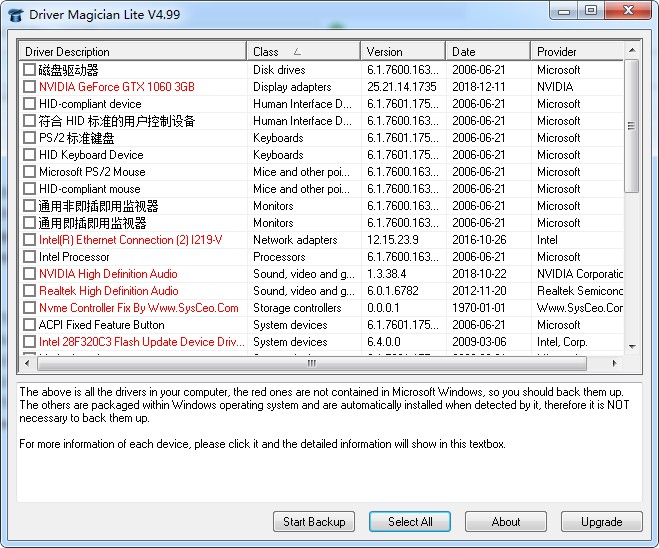The image size is (659, 548).
Task: Enable checkbox for Intel(R) Ethernet Connection I219-V
Action: 29,240
